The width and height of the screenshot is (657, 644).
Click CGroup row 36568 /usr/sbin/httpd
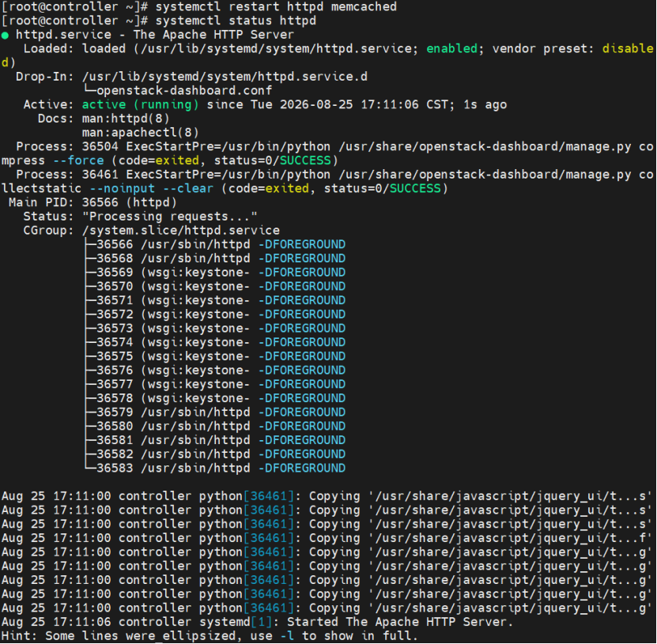(x=215, y=258)
